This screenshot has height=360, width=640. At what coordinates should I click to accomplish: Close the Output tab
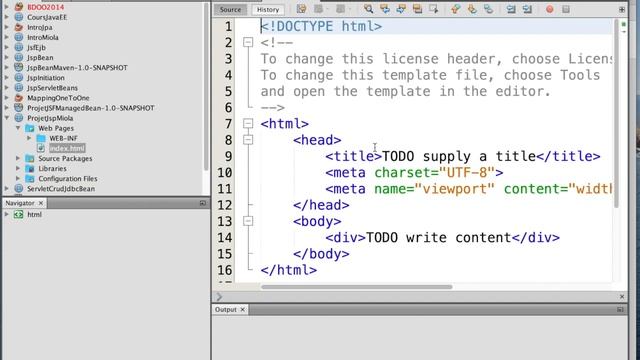[242, 309]
